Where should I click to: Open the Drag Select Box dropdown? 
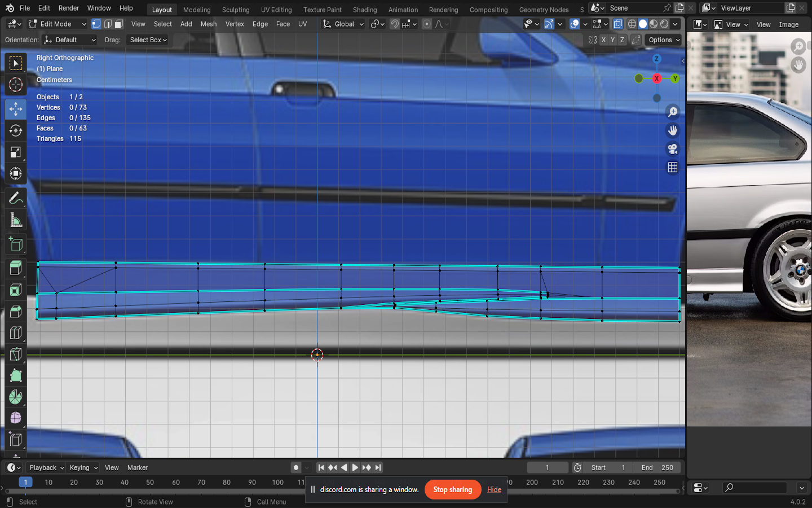point(148,40)
